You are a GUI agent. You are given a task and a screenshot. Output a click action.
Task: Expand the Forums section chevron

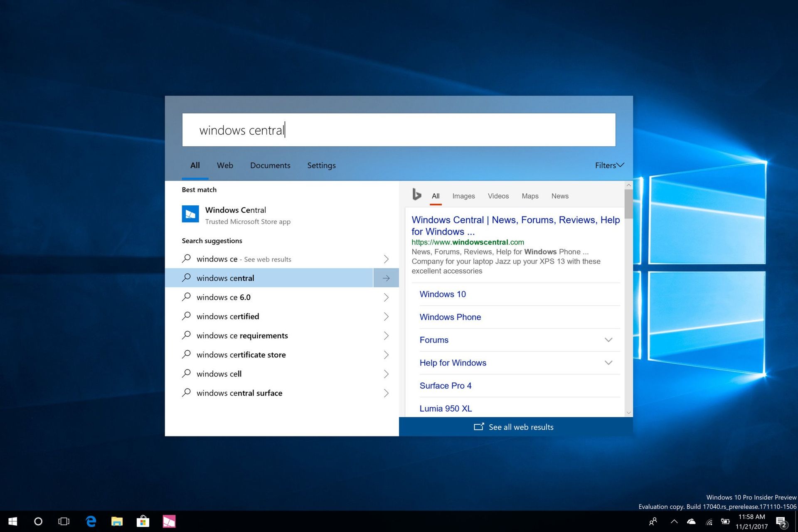tap(608, 340)
